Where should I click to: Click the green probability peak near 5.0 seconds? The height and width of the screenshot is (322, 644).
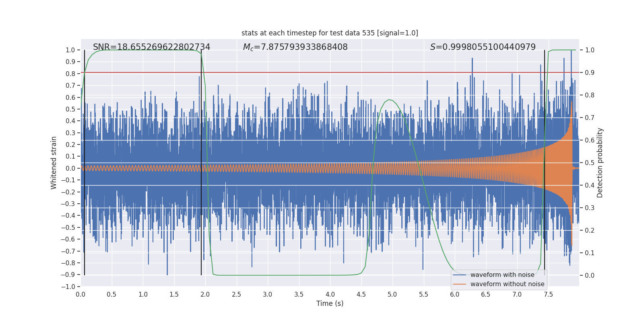[389, 100]
